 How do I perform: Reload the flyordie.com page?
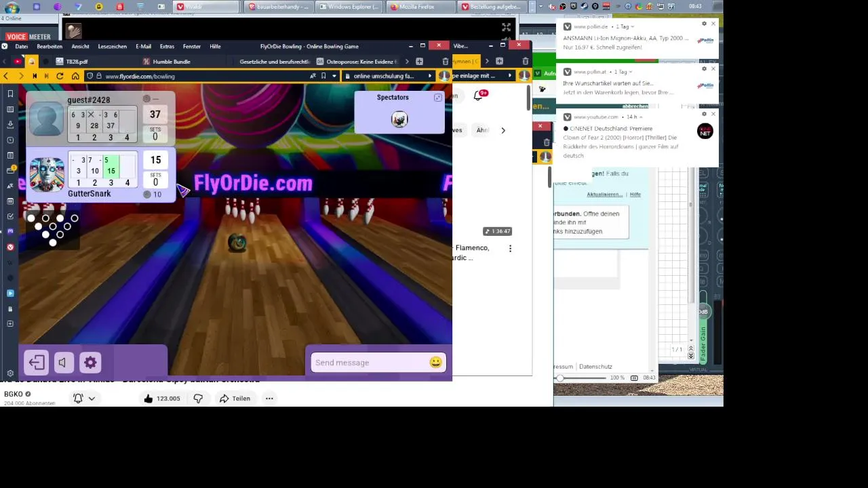tap(60, 76)
